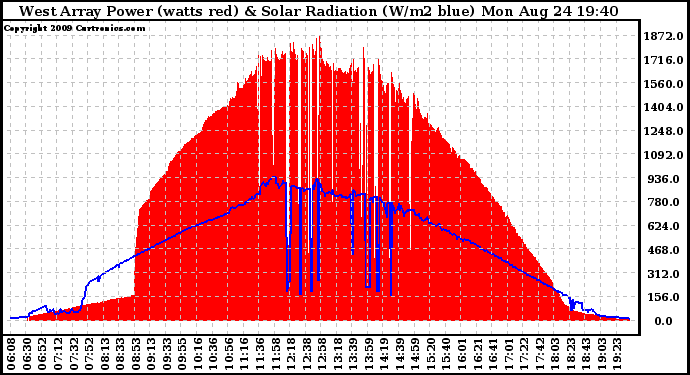Click the 19:23 time label
Screen dimensions: 690x375
pos(617,354)
